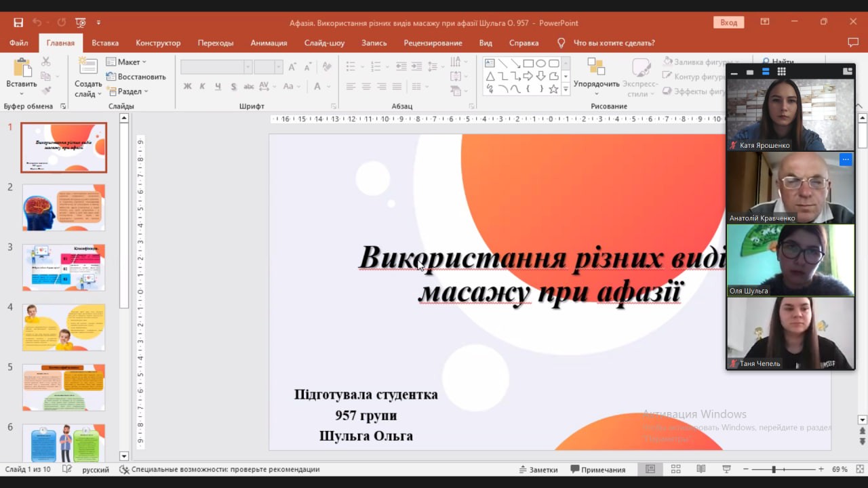Click spell check icon in status bar

[x=66, y=469]
